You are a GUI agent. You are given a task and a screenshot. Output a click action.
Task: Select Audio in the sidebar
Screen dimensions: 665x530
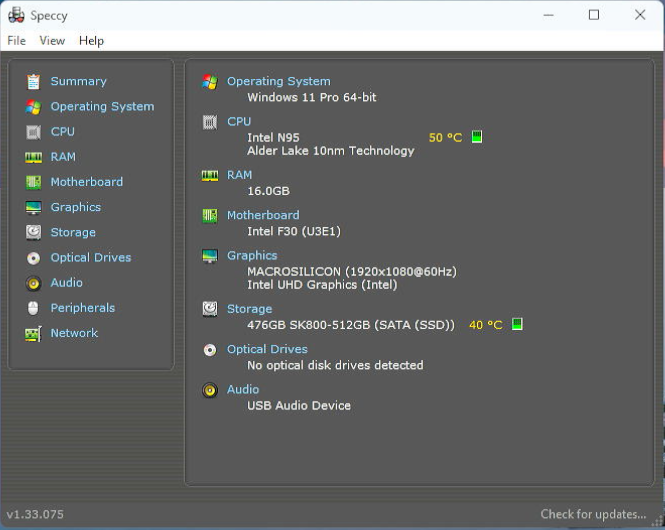click(66, 283)
